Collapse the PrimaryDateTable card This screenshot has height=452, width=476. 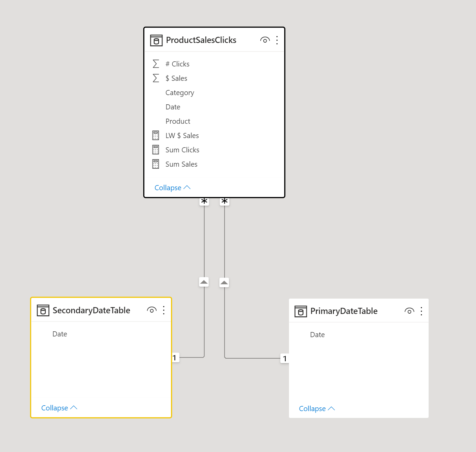317,409
